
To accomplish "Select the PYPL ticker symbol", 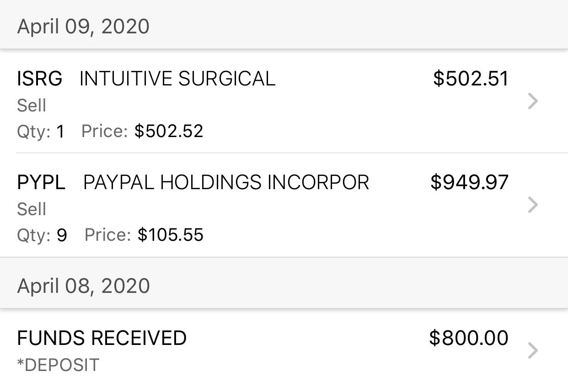I will coord(41,182).
